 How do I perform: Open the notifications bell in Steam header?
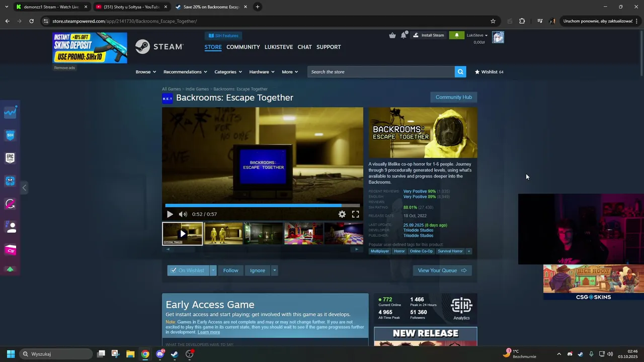[404, 35]
